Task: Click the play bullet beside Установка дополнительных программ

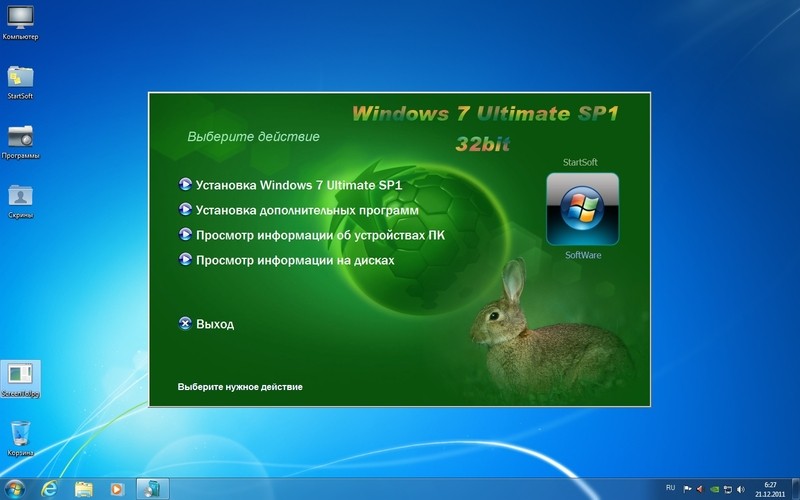Action: 185,209
